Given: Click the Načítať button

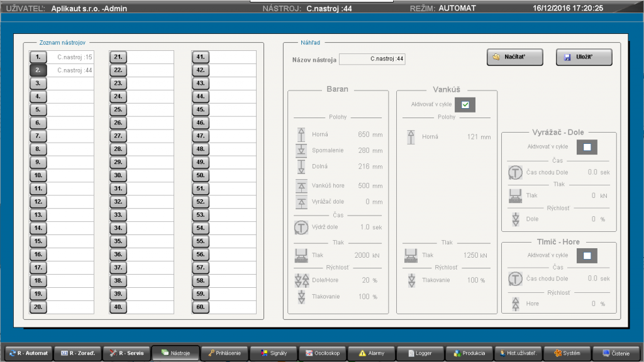Looking at the screenshot, I should click(514, 57).
